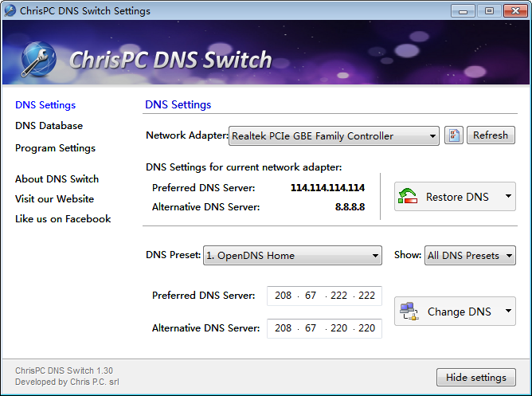This screenshot has width=532, height=396.
Task: Click the Hide settings button
Action: (x=476, y=378)
